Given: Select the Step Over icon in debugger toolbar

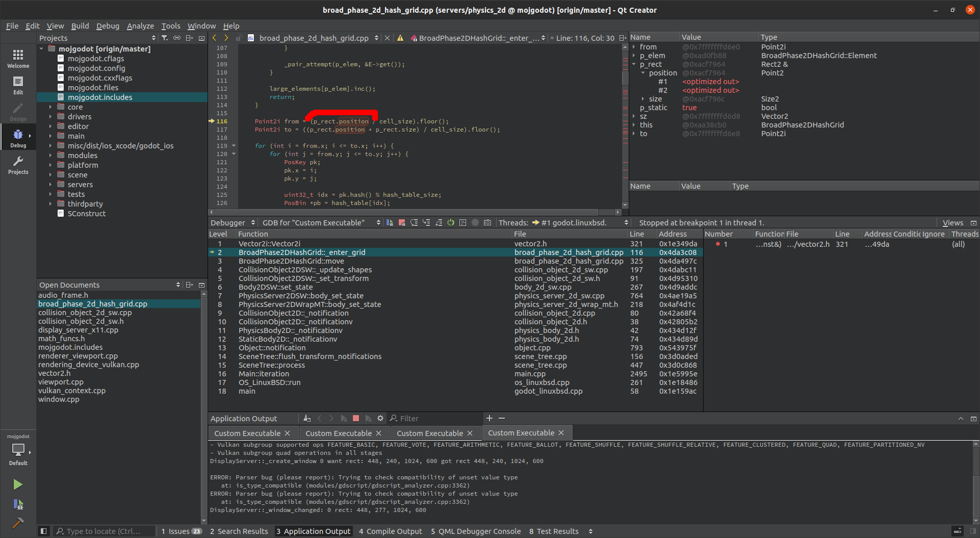Looking at the screenshot, I should click(x=415, y=222).
